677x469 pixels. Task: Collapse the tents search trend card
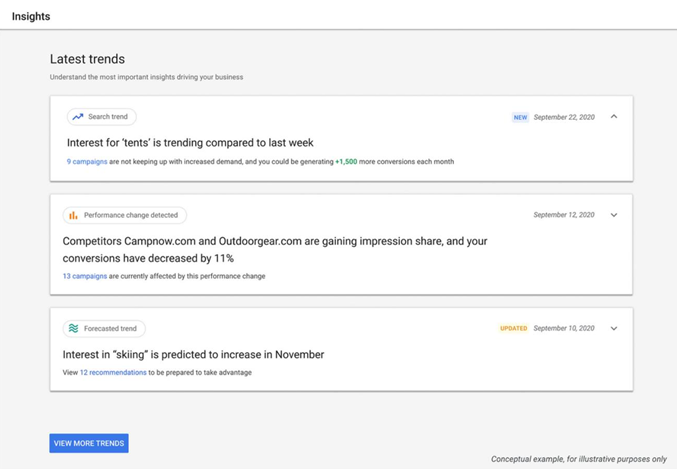(614, 117)
